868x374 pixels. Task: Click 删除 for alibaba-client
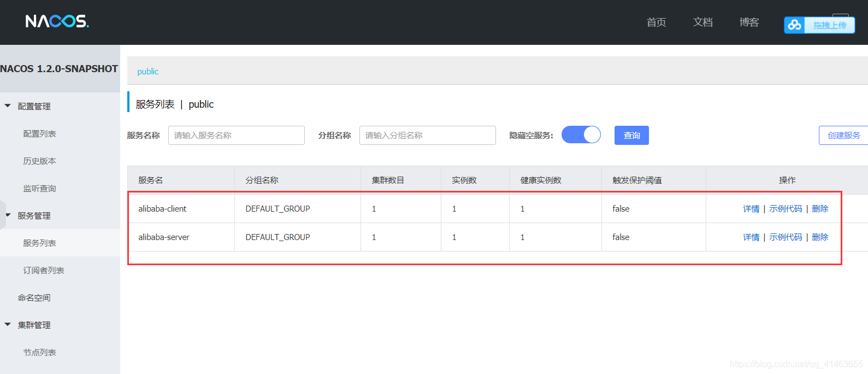[820, 208]
